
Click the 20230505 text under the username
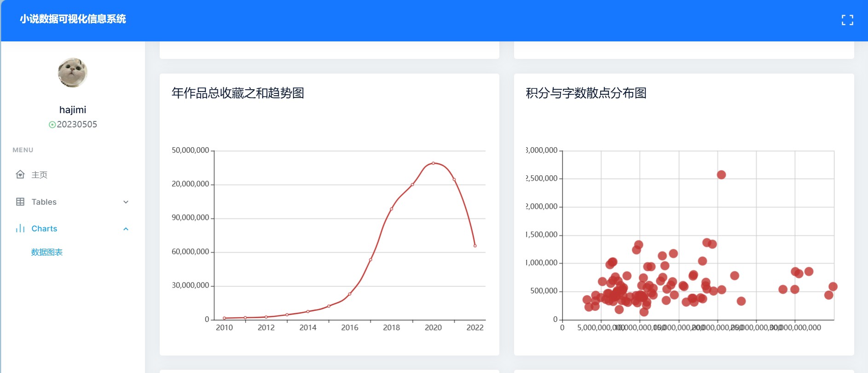tap(77, 124)
